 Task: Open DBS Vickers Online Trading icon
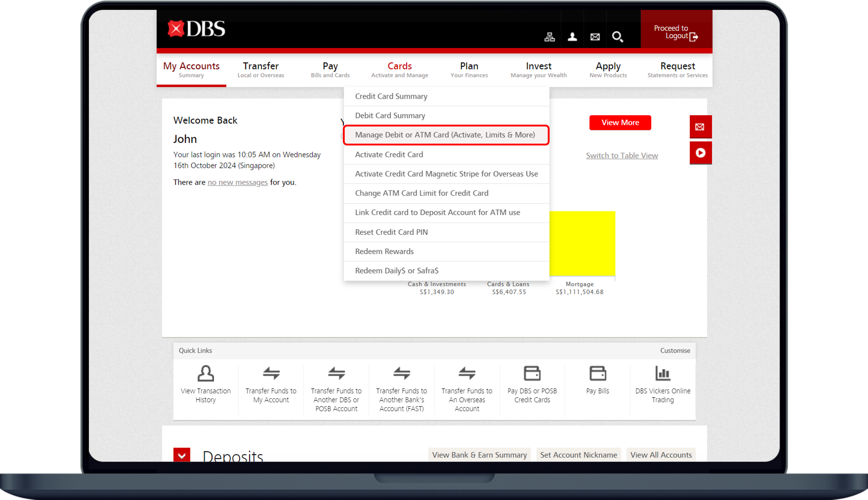coord(663,373)
